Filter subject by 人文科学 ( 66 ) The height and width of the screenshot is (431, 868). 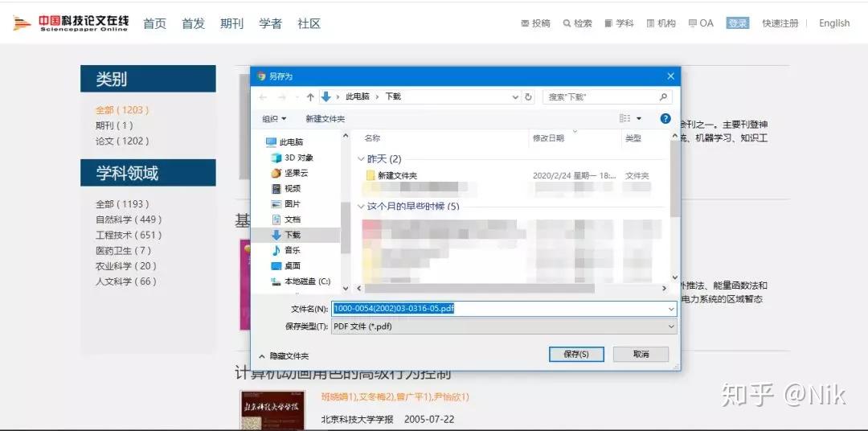coord(126,281)
